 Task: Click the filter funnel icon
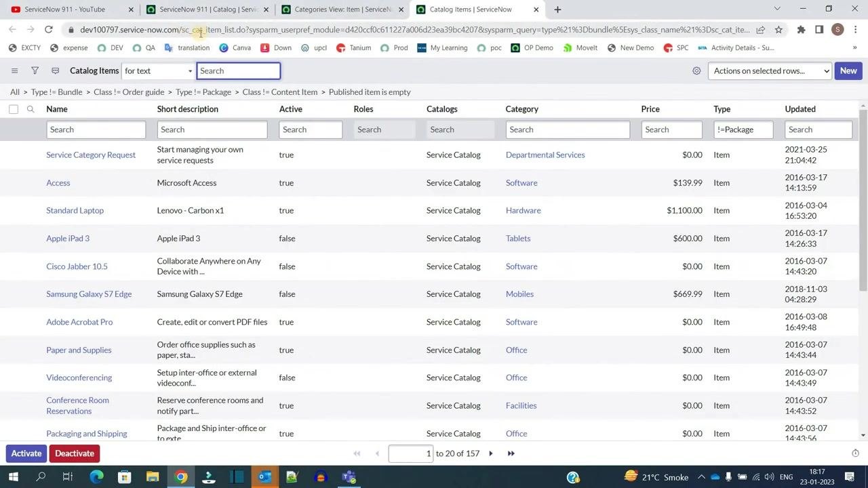[x=35, y=70]
